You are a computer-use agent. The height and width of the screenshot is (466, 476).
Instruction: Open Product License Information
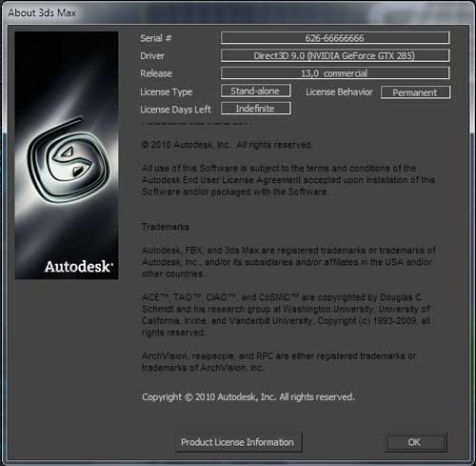[238, 442]
